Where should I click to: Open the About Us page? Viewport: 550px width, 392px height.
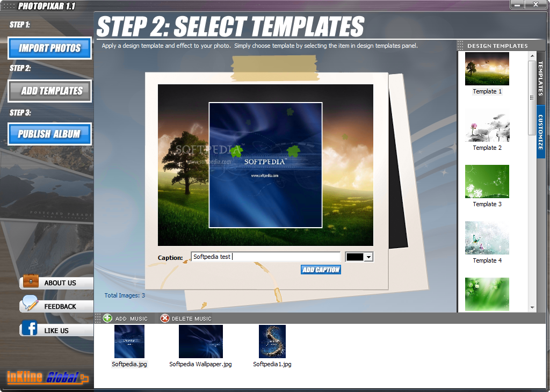point(60,283)
